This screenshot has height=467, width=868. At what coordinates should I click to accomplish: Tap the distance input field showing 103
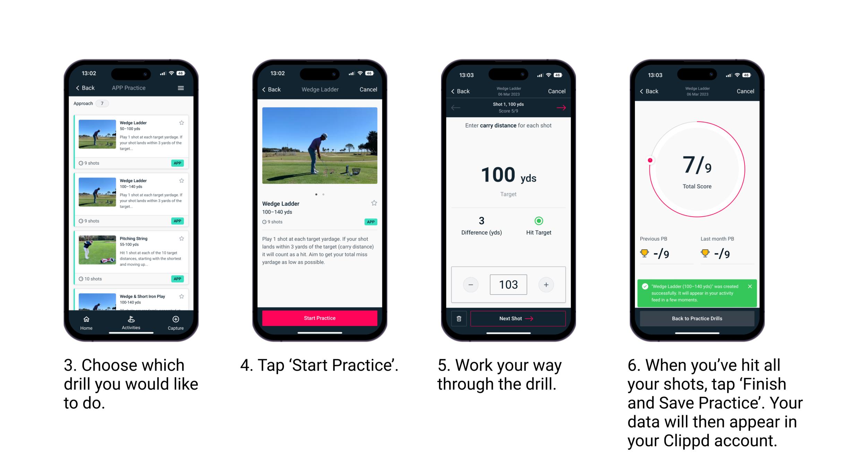tap(508, 284)
